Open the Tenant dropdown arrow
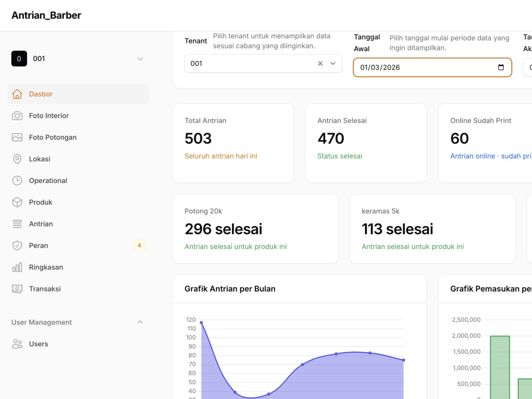The height and width of the screenshot is (399, 532). (333, 63)
